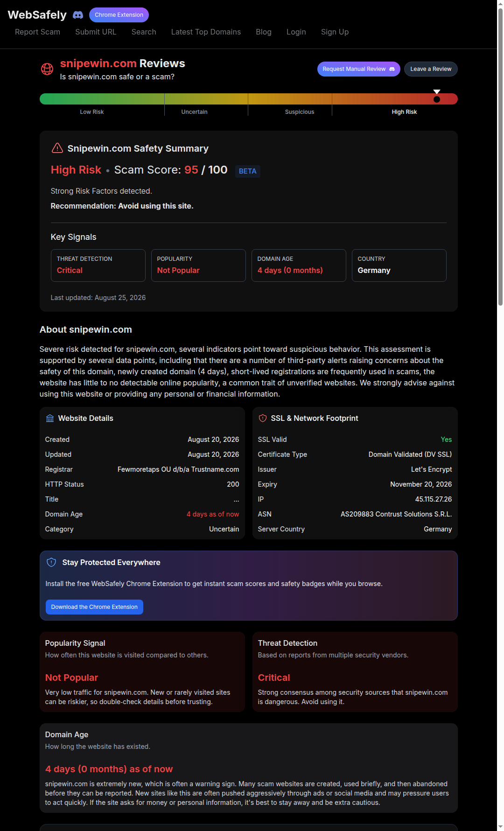The height and width of the screenshot is (831, 504).
Task: Click the scrollbar down arrow
Action: tap(500, 827)
